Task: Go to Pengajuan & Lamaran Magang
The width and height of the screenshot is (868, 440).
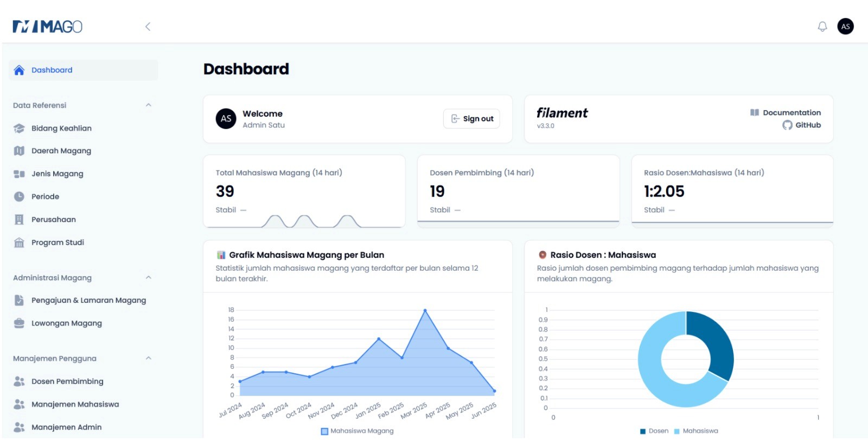Action: click(84, 300)
